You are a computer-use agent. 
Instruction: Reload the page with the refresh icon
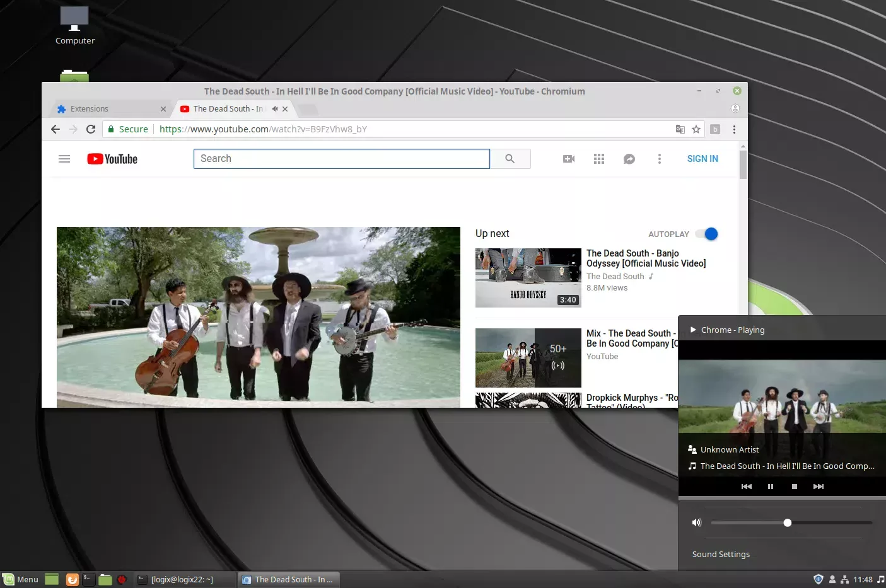point(90,129)
